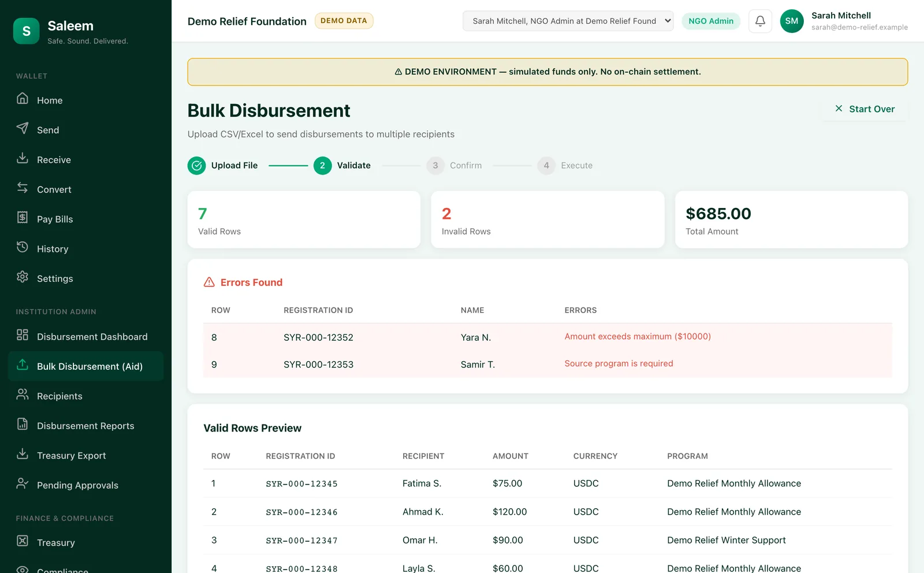This screenshot has width=924, height=573.
Task: Click the $90.00 amount cell
Action: point(508,540)
